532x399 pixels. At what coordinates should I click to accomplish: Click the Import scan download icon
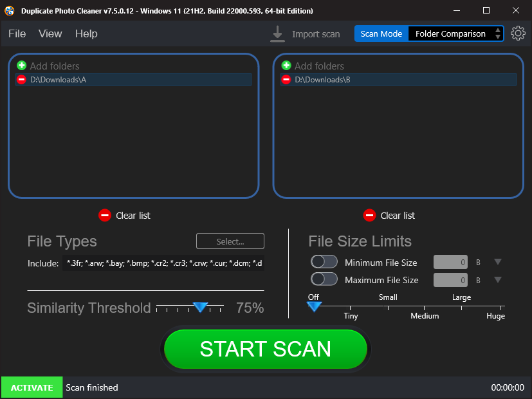click(277, 34)
